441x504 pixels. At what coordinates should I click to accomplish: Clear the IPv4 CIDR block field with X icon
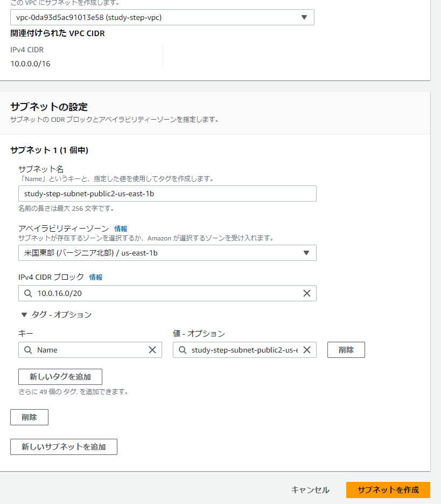pos(307,293)
